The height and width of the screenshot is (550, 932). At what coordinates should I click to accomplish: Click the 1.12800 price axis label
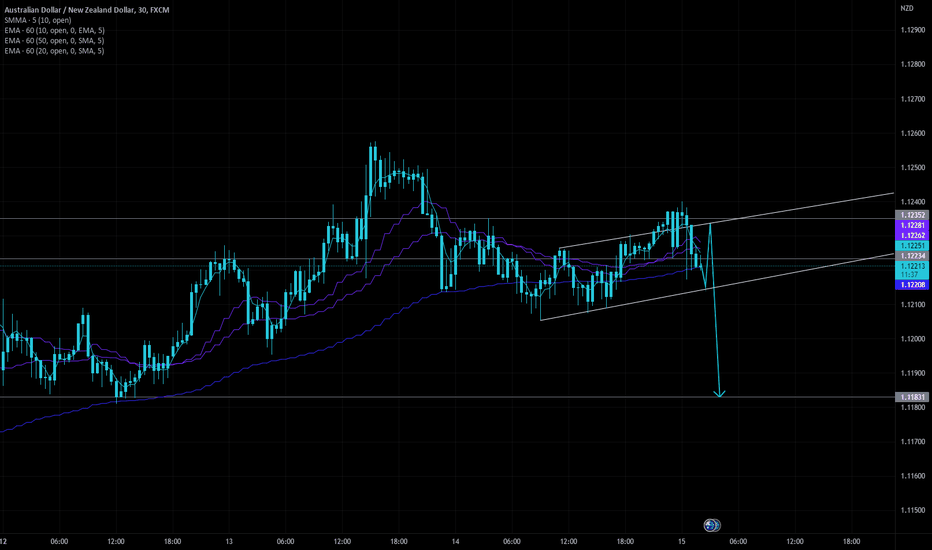pos(913,64)
